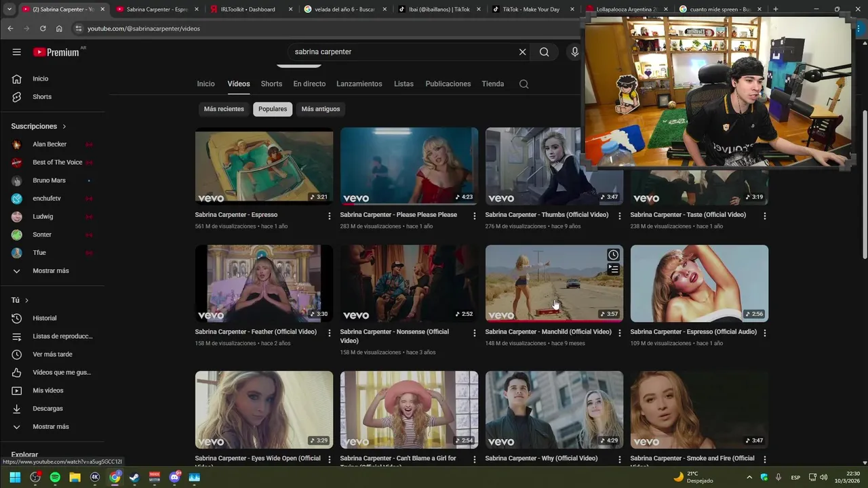This screenshot has height=488, width=868.
Task: Open Chrome tab search dropdown arrow
Action: point(9,9)
